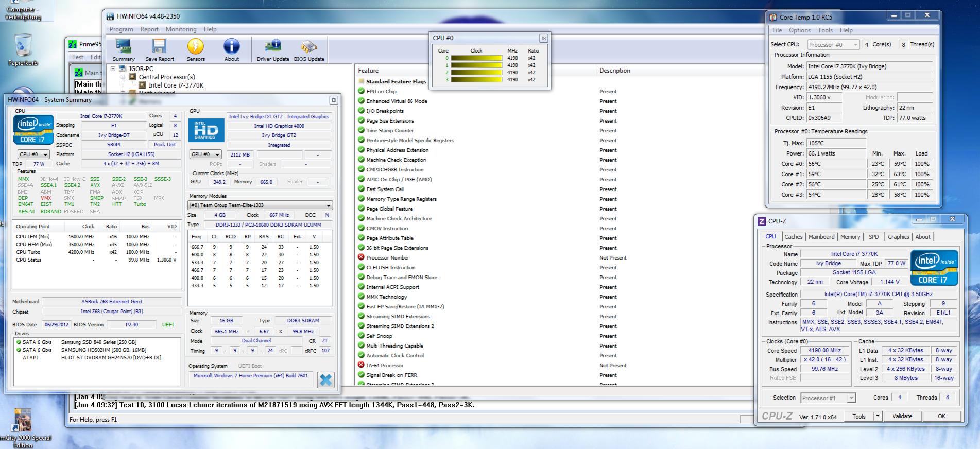980x449 pixels.
Task: Click the Core 3 clock bar in CPU #0 popup
Action: tap(477, 80)
